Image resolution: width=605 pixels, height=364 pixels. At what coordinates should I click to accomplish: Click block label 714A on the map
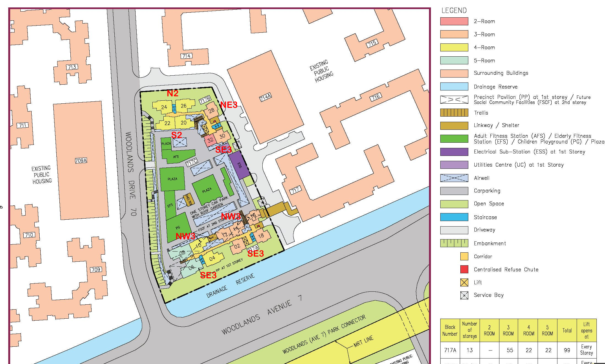[265, 97]
